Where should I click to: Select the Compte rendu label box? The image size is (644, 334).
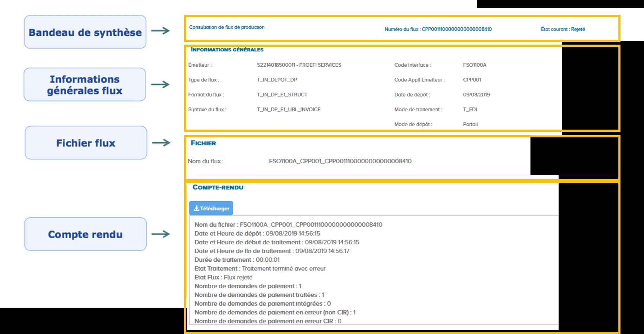[x=85, y=234]
